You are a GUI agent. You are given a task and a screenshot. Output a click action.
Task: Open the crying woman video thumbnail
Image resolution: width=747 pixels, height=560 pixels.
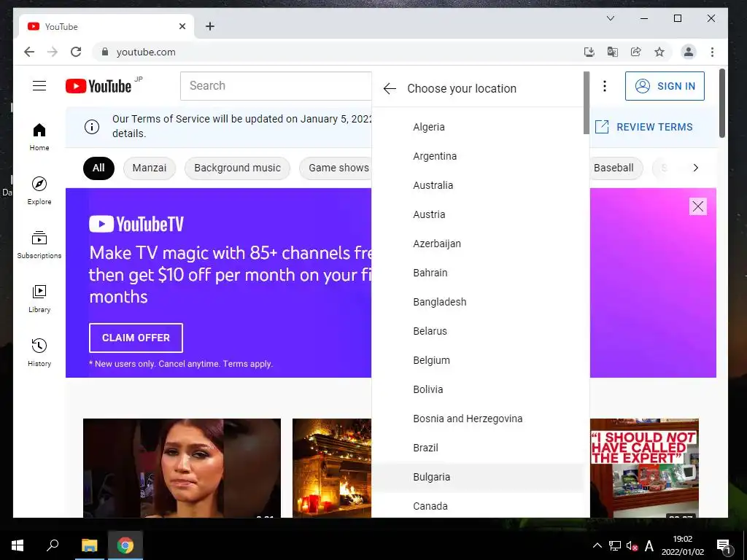point(182,468)
